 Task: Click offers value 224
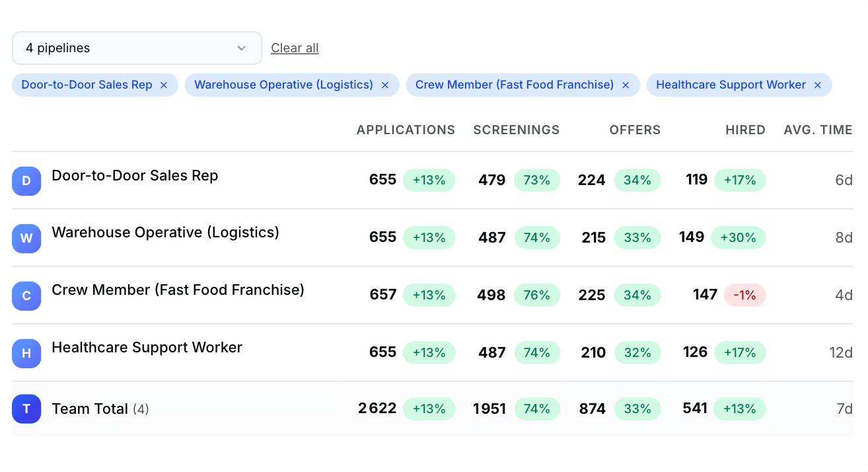(x=592, y=180)
